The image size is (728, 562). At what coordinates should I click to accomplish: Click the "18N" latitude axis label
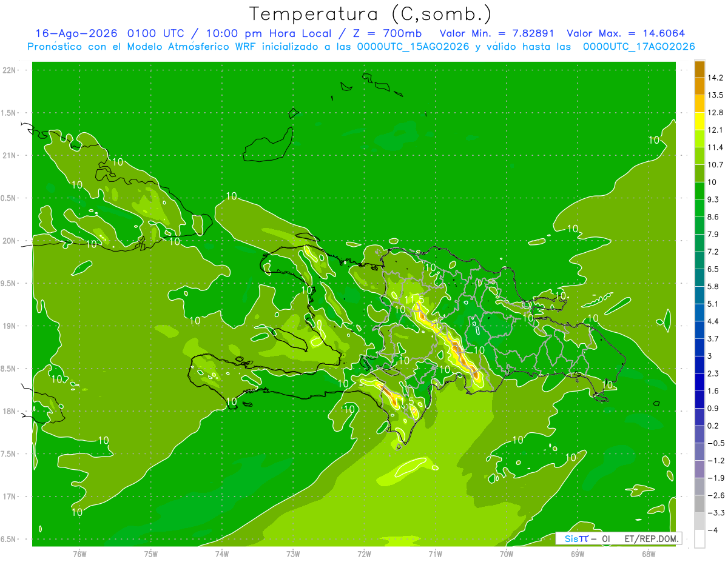pyautogui.click(x=9, y=412)
